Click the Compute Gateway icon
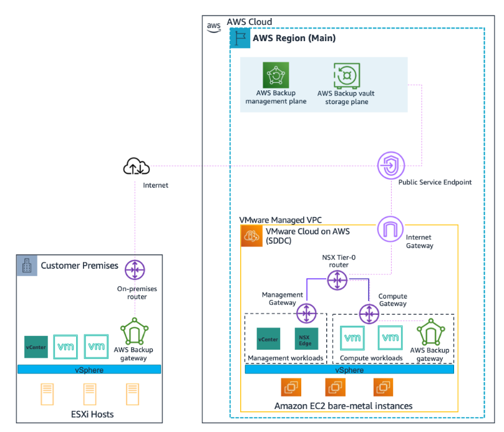The image size is (504, 432). 369,314
